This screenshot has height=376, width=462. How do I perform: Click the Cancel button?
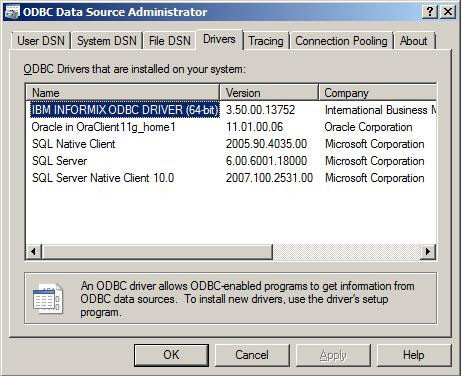point(252,355)
